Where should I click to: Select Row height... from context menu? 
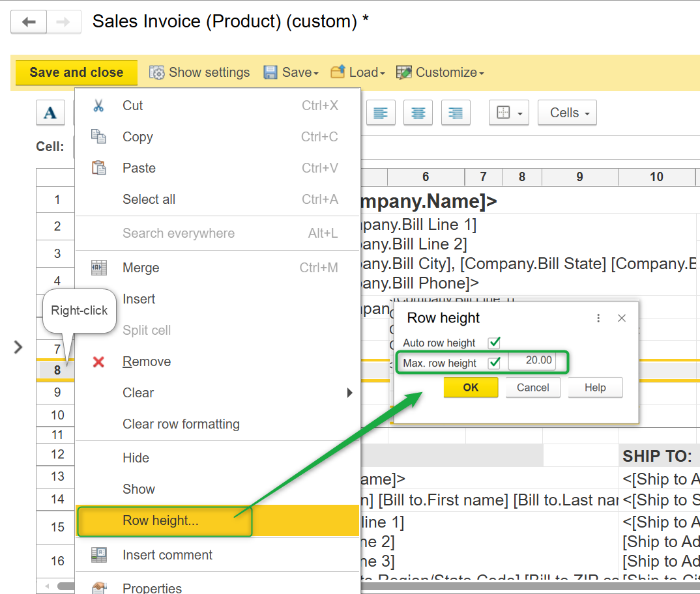(160, 520)
